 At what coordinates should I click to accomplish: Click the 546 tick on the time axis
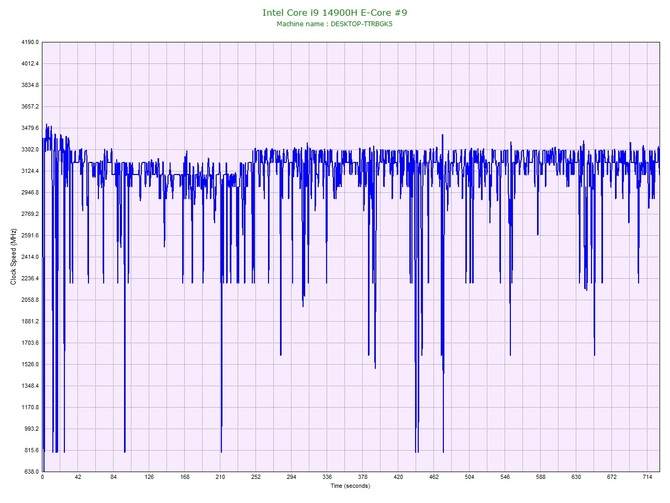click(x=505, y=477)
